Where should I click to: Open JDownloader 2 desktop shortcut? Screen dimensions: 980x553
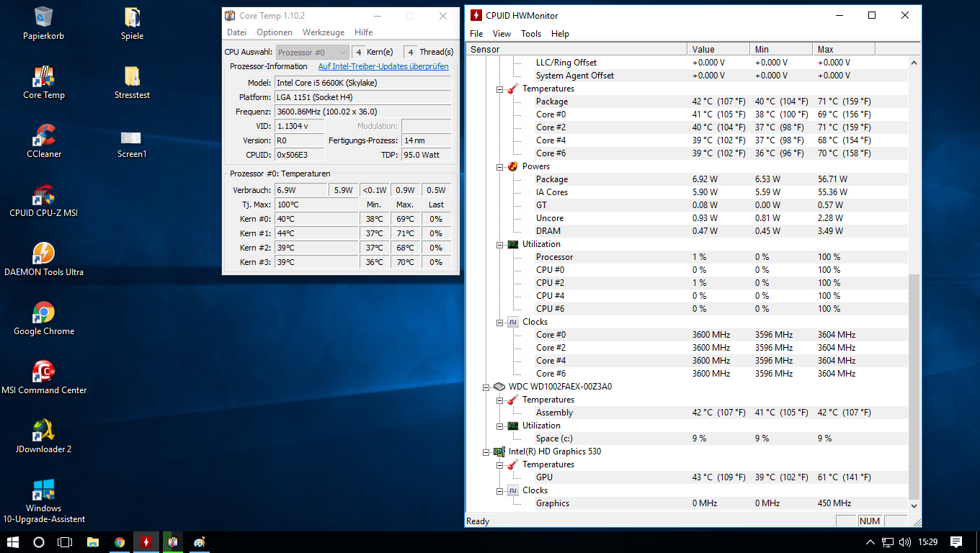point(44,436)
